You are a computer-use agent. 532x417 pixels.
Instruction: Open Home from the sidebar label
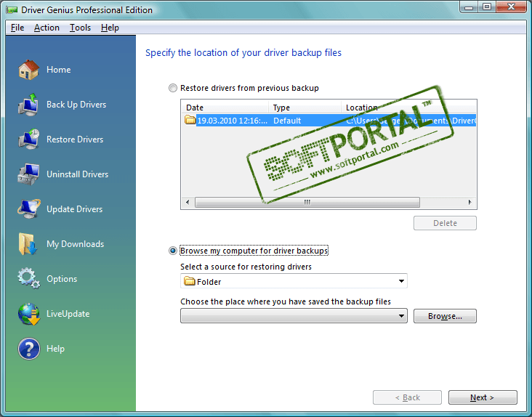pyautogui.click(x=59, y=70)
